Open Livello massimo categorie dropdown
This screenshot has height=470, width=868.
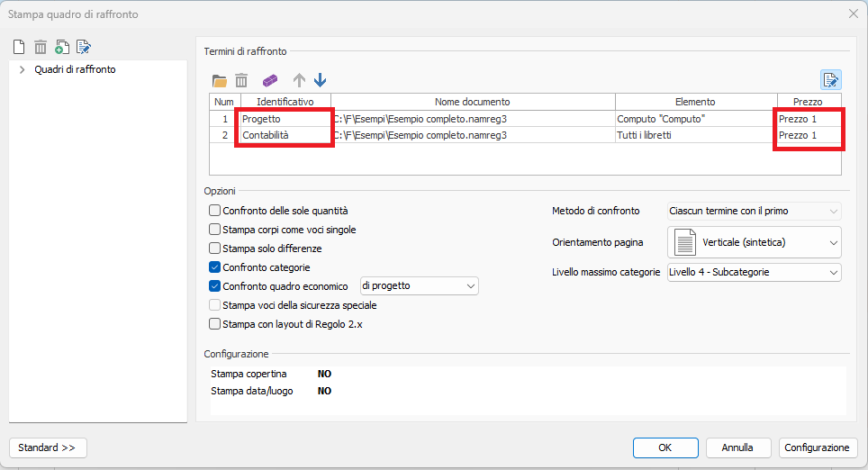[x=755, y=272]
